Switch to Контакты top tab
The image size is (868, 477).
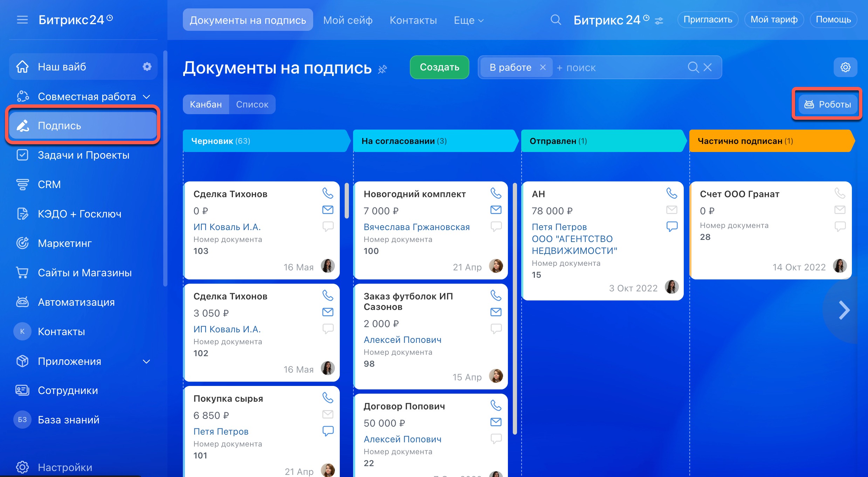click(x=413, y=20)
